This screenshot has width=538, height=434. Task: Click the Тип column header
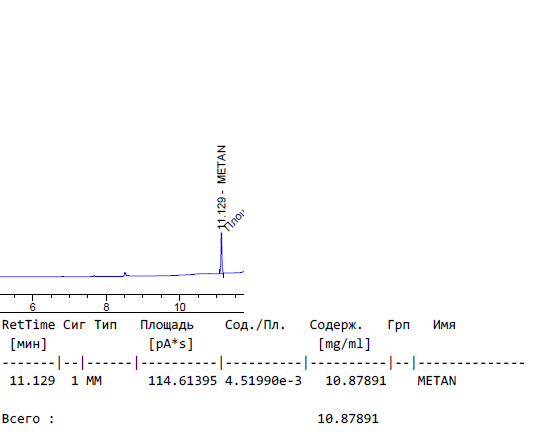coord(106,325)
